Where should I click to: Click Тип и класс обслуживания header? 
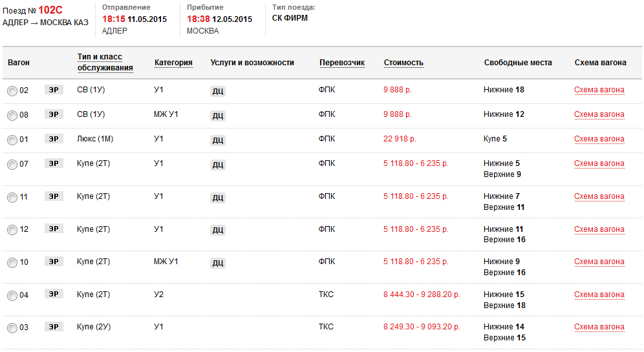point(105,63)
